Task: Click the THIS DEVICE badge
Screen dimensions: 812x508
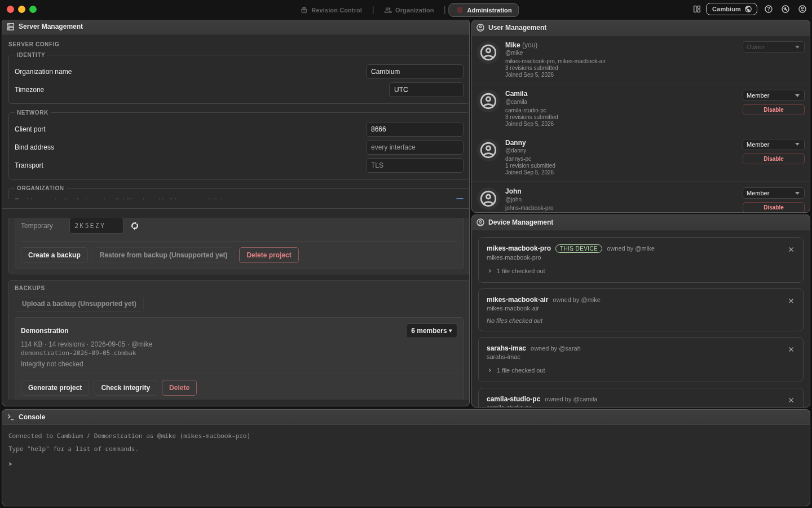Action: coord(579,248)
